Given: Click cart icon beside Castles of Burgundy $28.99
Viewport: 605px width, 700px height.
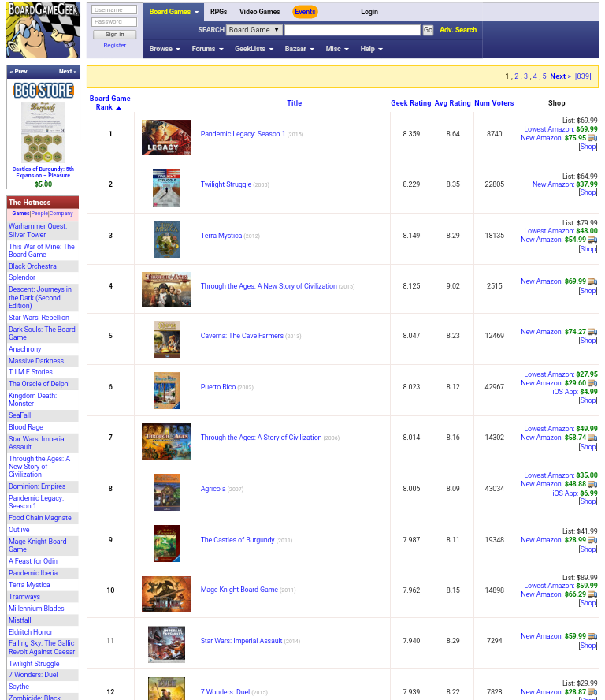Looking at the screenshot, I should point(592,540).
